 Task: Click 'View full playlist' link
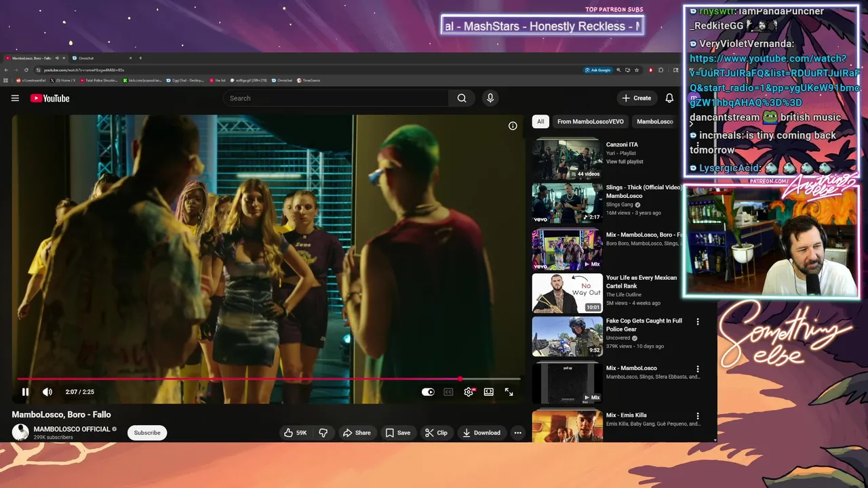625,162
